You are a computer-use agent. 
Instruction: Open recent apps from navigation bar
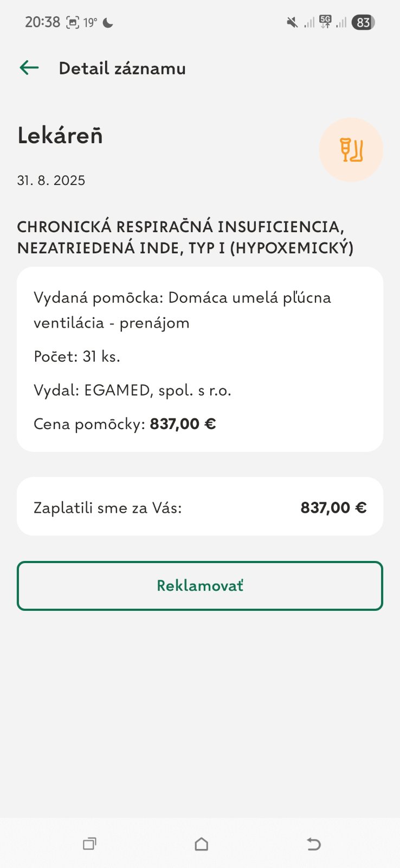coord(89,844)
